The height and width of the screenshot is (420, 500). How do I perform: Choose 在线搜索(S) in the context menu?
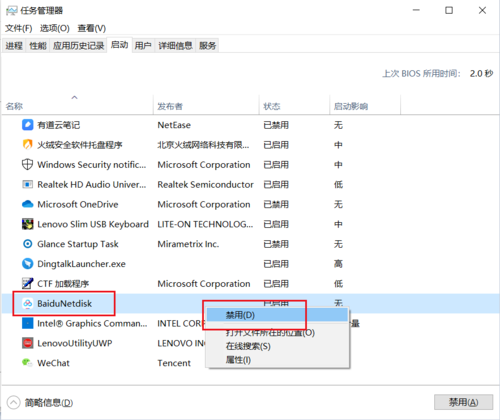click(x=277, y=346)
